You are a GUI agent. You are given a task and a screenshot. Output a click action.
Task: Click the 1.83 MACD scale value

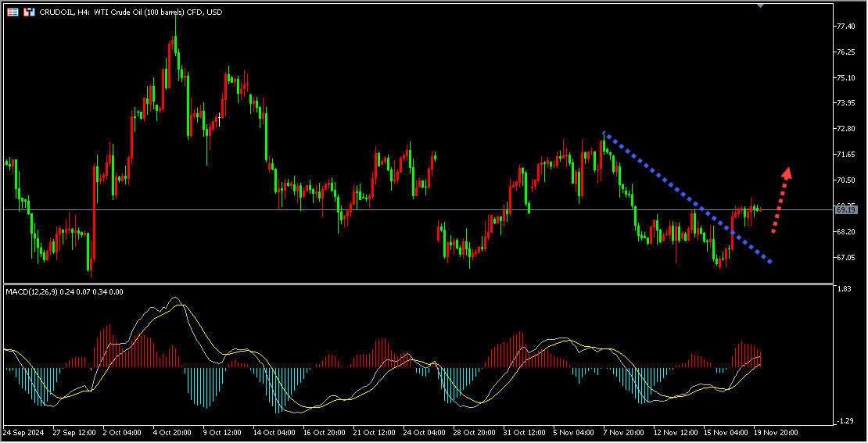[x=844, y=290]
